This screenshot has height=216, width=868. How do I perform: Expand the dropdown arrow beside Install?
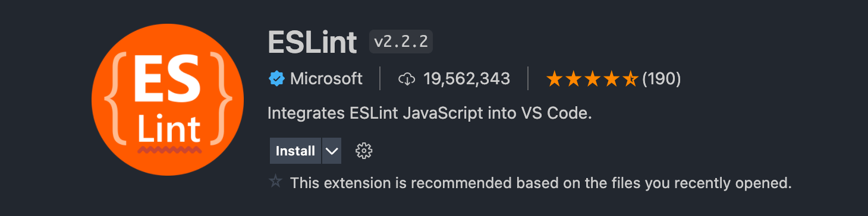(332, 151)
